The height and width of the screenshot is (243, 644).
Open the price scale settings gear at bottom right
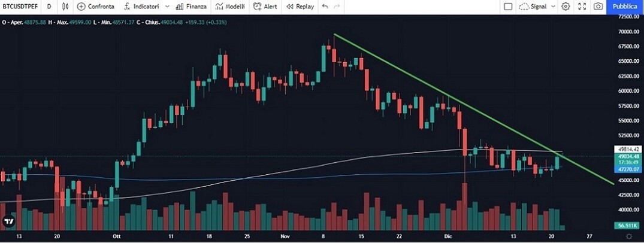point(629,236)
